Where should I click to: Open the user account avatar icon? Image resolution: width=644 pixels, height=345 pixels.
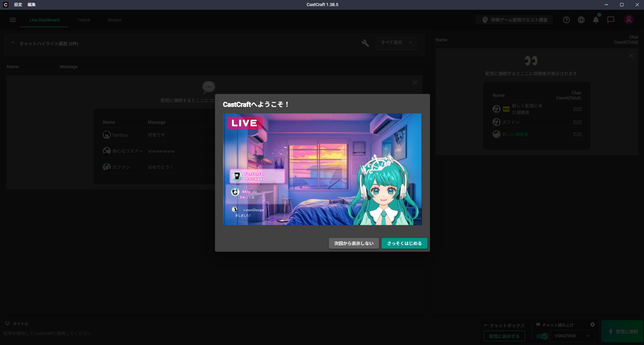tap(629, 20)
